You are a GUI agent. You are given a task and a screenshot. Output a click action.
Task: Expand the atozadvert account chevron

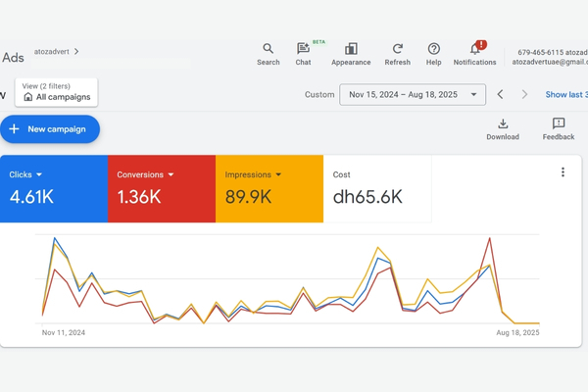tap(76, 51)
